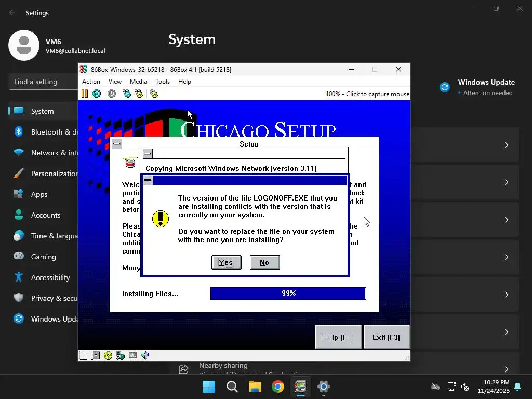The height and width of the screenshot is (399, 532).
Task: Click the 86Box hard reset toolbar icon
Action: 97,94
